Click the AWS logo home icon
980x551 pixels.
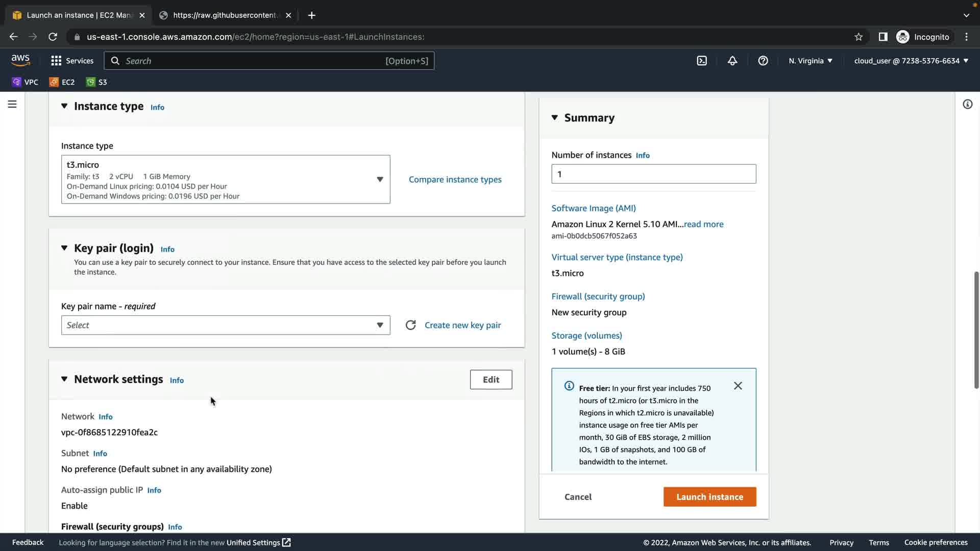pyautogui.click(x=20, y=60)
